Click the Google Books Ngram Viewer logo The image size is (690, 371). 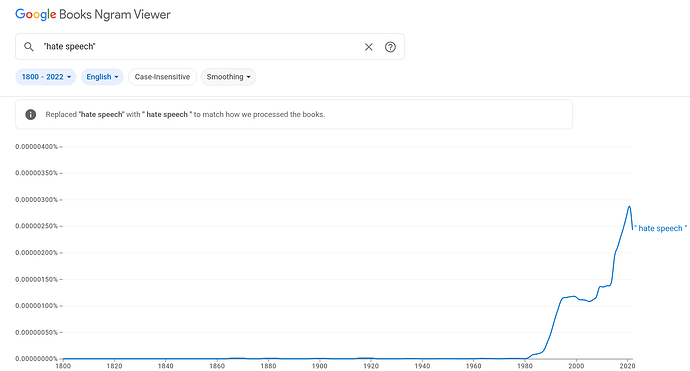[x=93, y=15]
